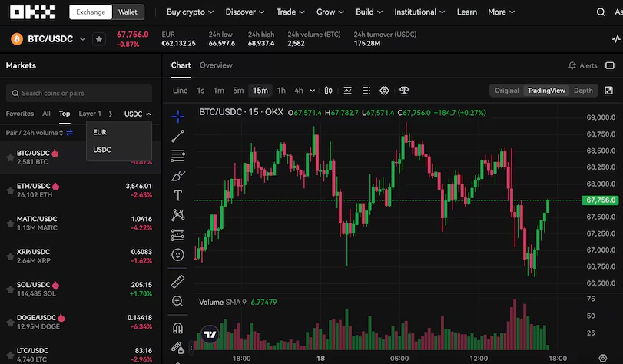Select the All markets tab
The width and height of the screenshot is (623, 364).
(47, 114)
